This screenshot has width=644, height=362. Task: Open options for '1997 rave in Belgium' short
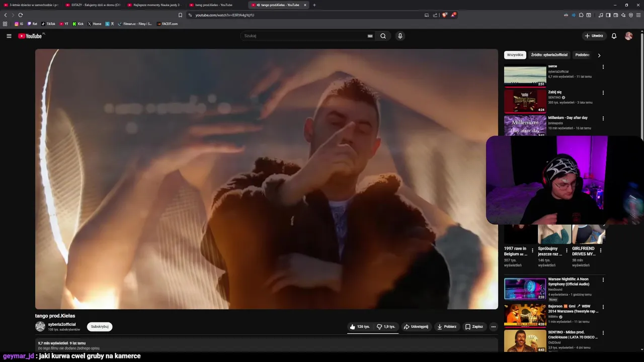(532, 250)
